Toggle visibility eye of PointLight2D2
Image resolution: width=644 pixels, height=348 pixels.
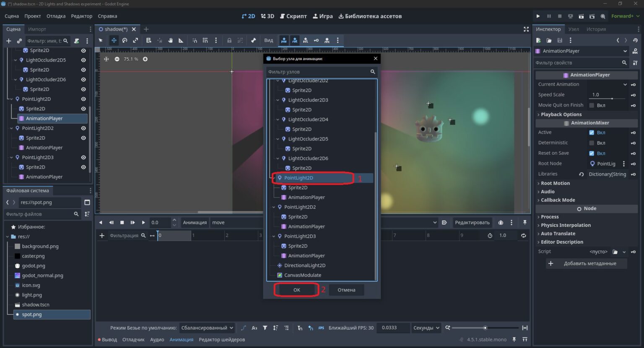(x=83, y=128)
